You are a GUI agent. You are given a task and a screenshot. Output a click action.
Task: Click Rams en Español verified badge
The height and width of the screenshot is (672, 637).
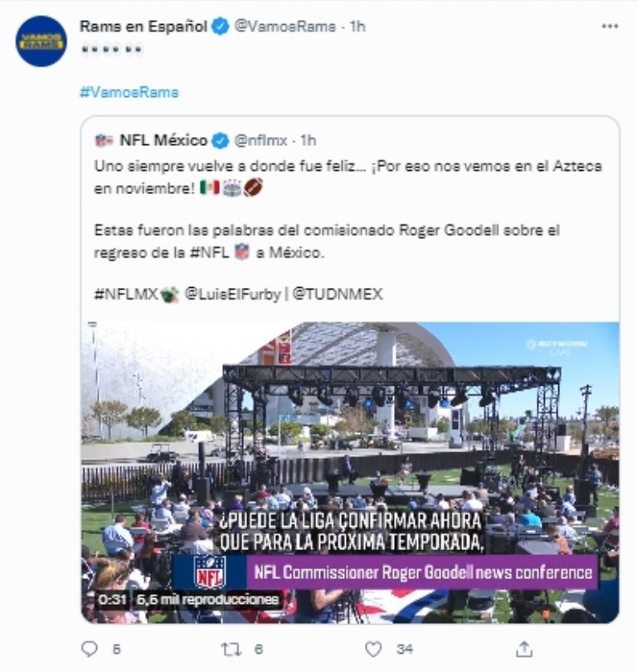221,27
